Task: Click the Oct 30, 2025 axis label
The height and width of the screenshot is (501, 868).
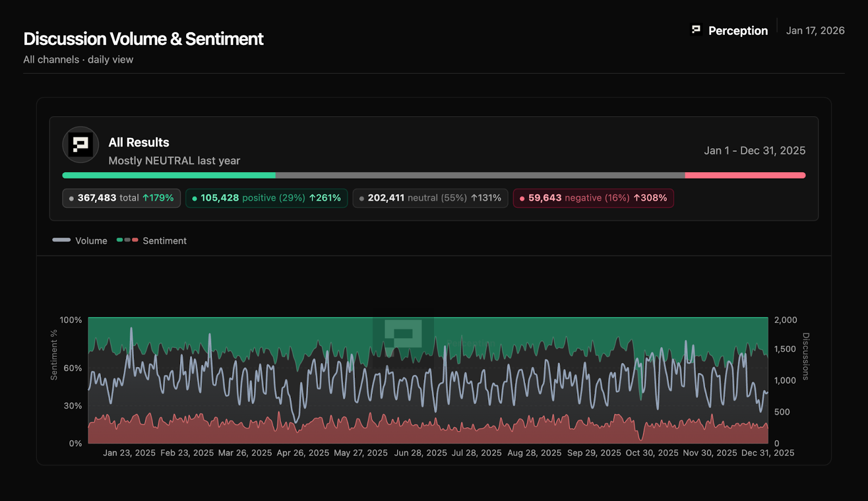Action: pyautogui.click(x=652, y=453)
